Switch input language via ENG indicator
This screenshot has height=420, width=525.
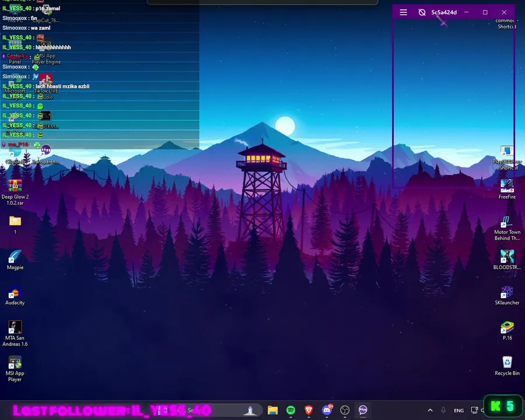[459, 410]
